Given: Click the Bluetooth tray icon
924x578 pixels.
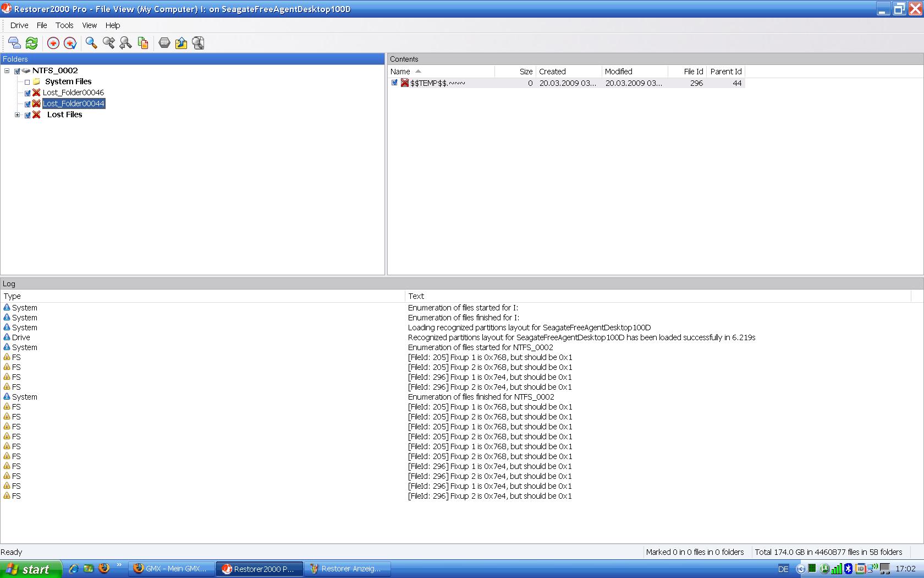Looking at the screenshot, I should click(x=848, y=569).
